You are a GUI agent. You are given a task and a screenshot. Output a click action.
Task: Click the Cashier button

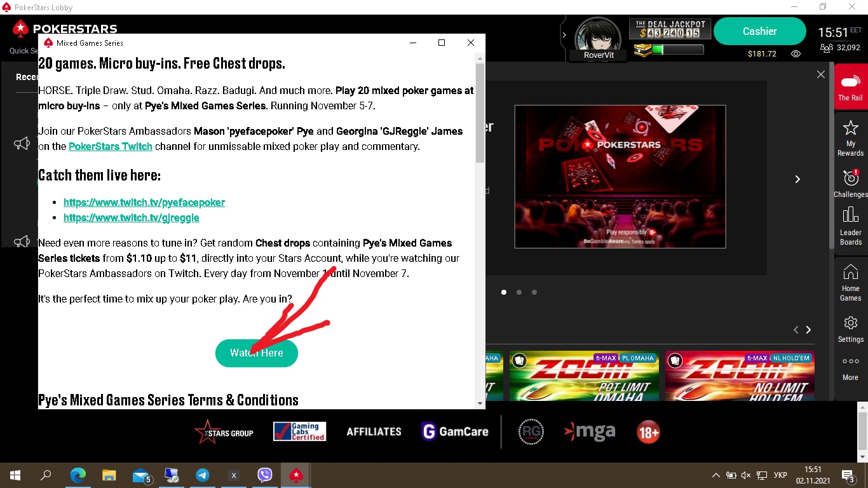tap(759, 31)
